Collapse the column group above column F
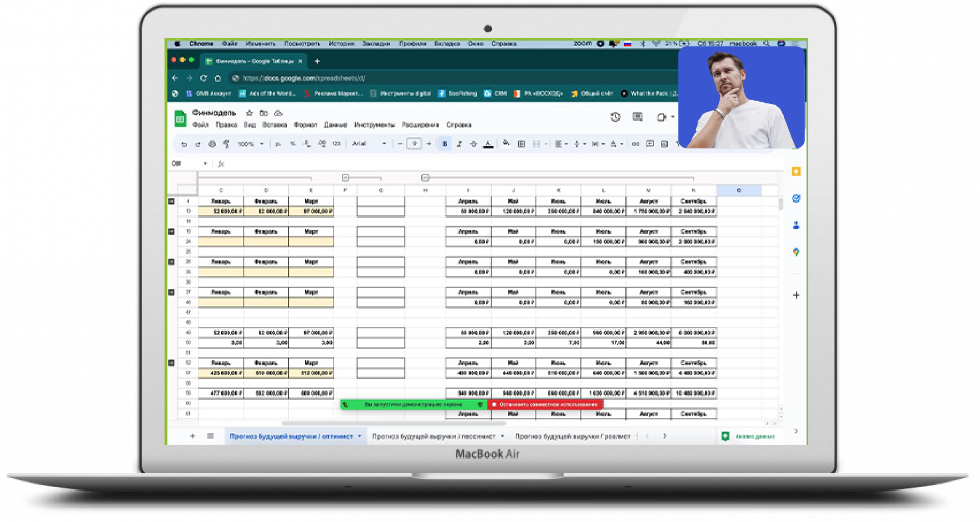Viewport: 980px width, 522px height. coord(345,178)
